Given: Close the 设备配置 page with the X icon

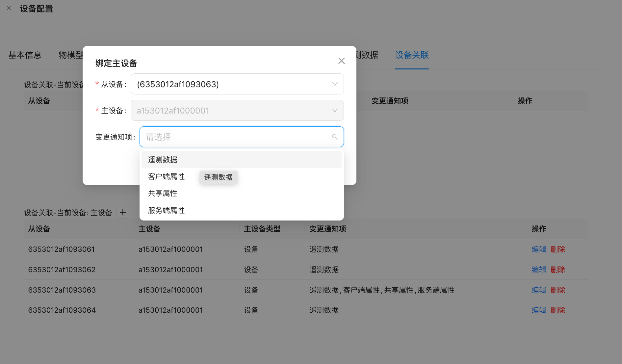Looking at the screenshot, I should tap(9, 9).
